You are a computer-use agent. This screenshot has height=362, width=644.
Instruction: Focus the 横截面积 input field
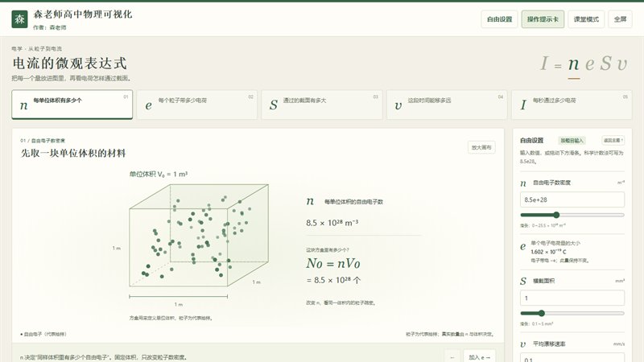pyautogui.click(x=572, y=298)
